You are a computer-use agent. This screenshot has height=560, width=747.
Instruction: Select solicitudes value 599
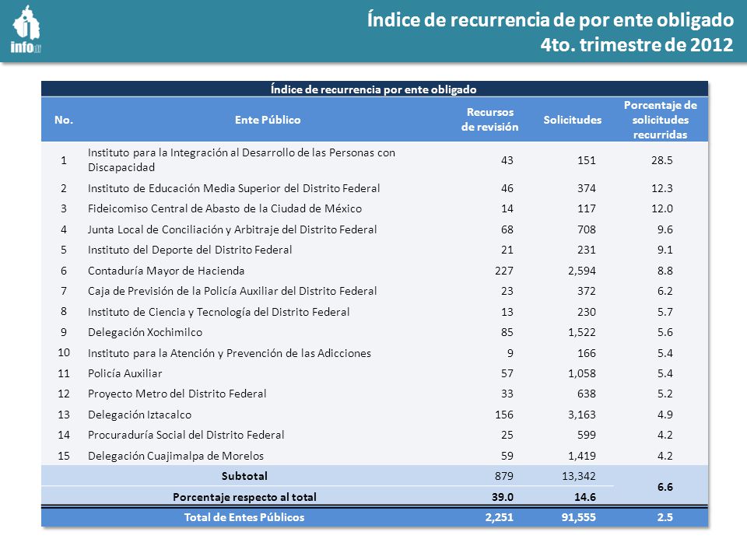coord(587,435)
